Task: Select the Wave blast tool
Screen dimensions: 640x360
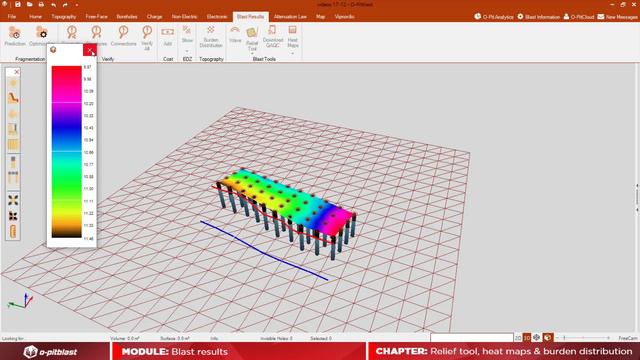Action: (235, 35)
